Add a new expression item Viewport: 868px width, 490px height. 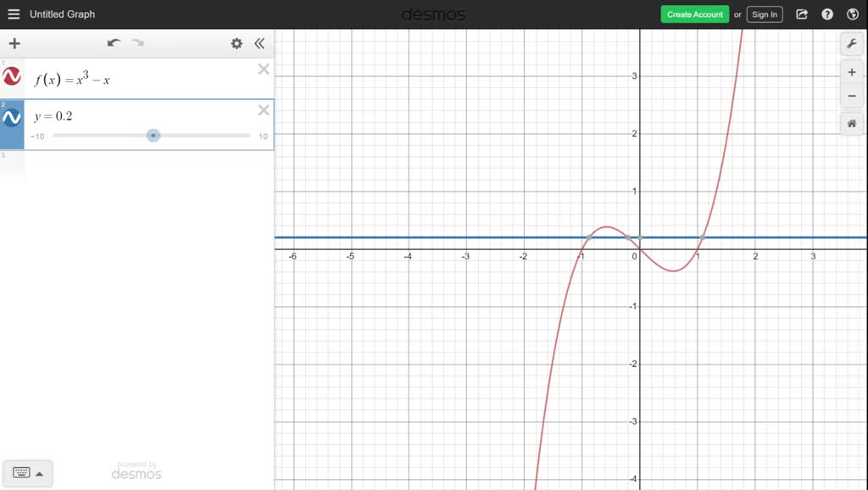click(14, 44)
